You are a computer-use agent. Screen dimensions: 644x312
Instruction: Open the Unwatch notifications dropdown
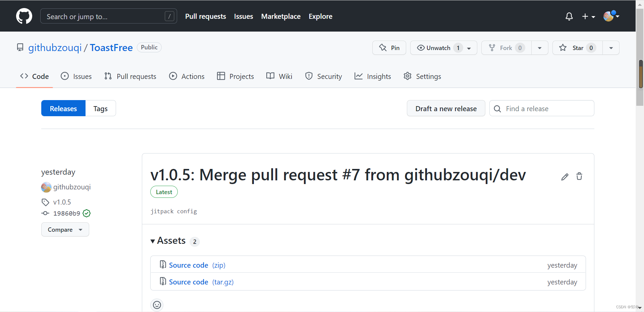pyautogui.click(x=443, y=48)
